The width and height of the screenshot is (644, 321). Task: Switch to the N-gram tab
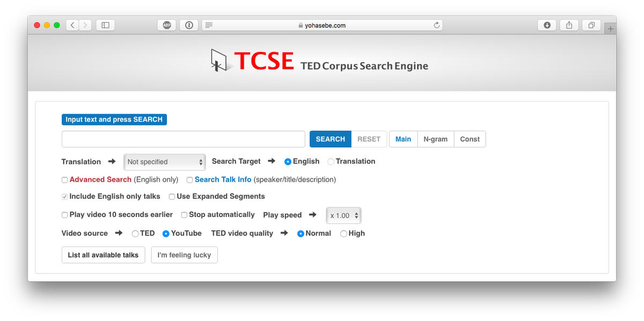tap(435, 139)
